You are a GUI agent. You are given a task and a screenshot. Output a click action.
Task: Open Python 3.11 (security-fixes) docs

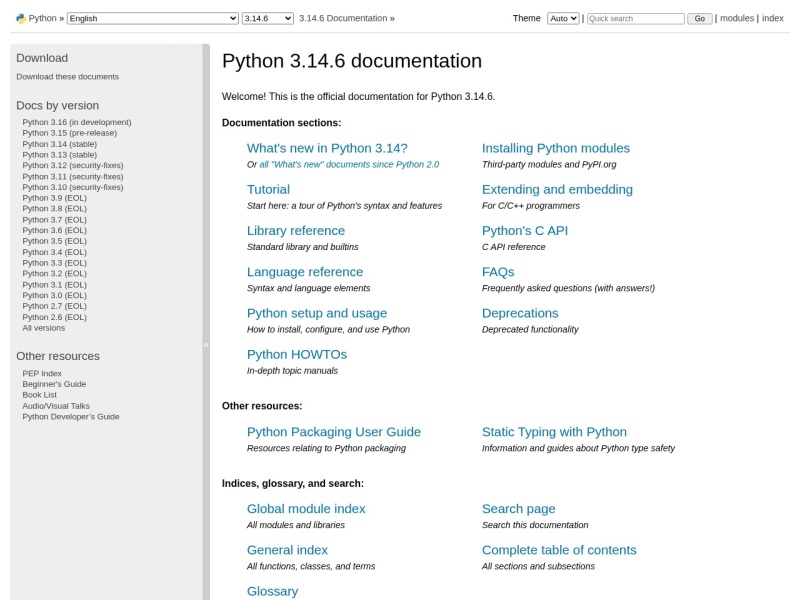(x=72, y=177)
